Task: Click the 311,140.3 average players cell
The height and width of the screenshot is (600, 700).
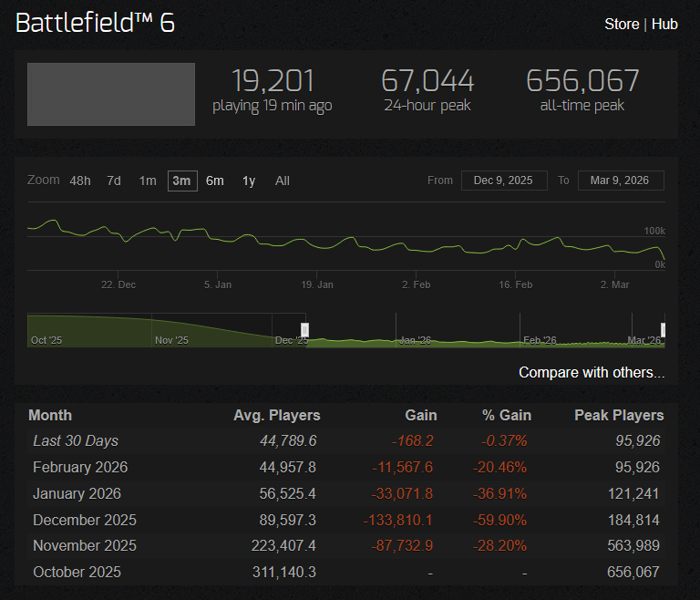Action: [x=284, y=572]
